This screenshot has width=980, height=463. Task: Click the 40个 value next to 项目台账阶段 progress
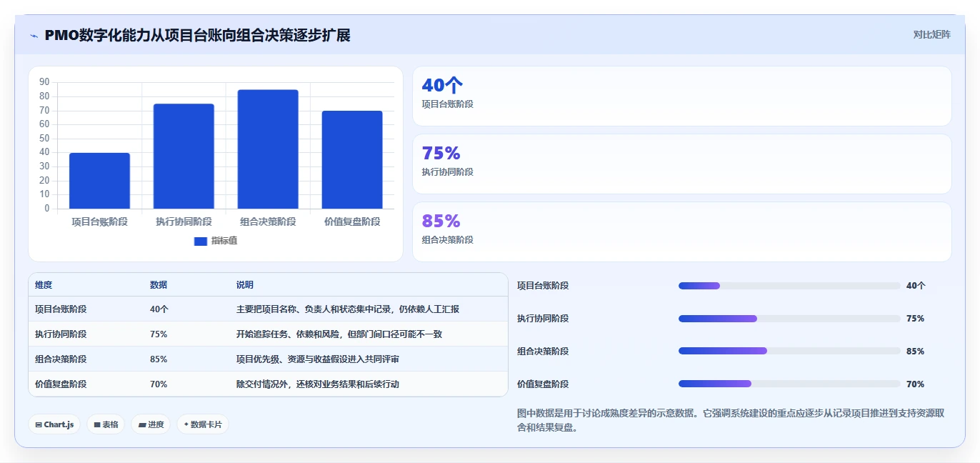pyautogui.click(x=916, y=286)
